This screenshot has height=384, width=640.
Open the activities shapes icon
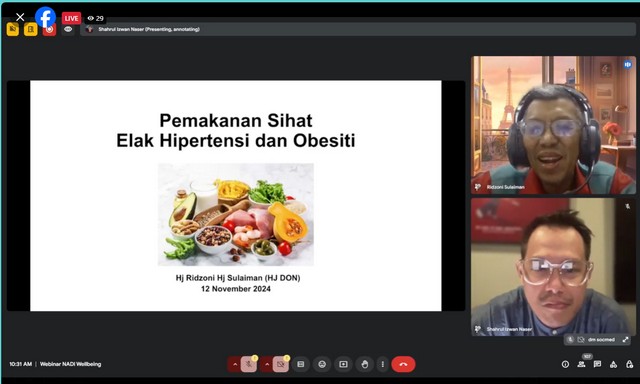613,364
